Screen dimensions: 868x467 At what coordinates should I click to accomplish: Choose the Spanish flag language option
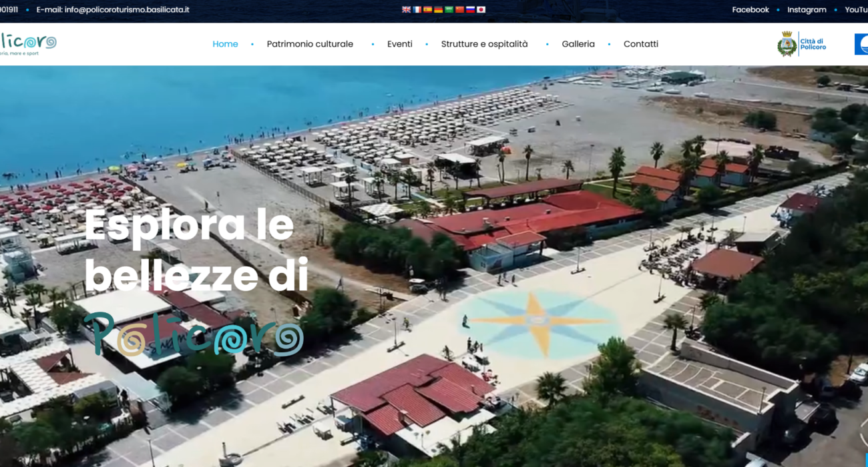pyautogui.click(x=427, y=10)
